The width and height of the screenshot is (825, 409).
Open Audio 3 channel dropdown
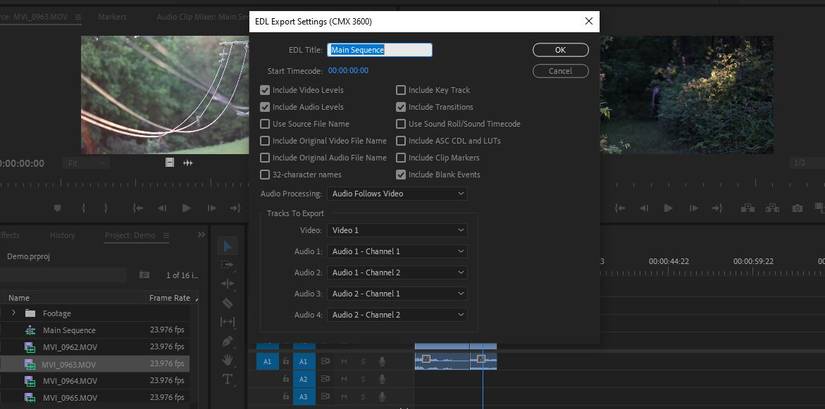(397, 293)
